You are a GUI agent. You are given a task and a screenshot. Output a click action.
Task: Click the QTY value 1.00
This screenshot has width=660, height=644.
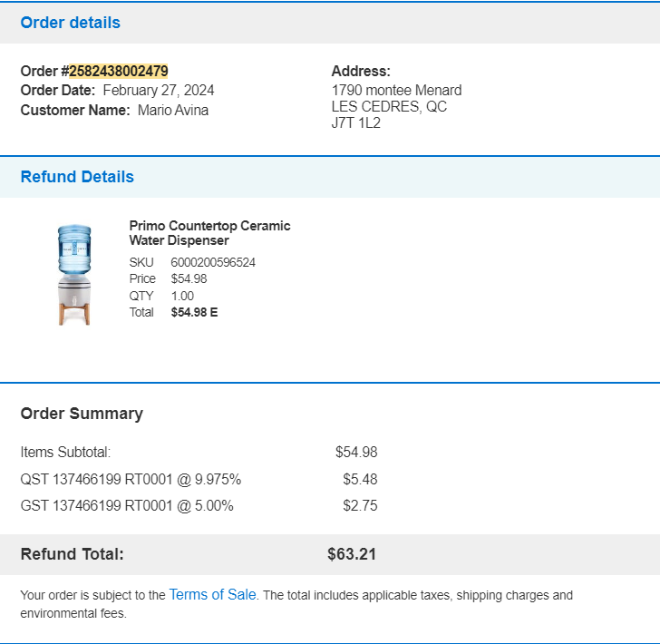[182, 296]
